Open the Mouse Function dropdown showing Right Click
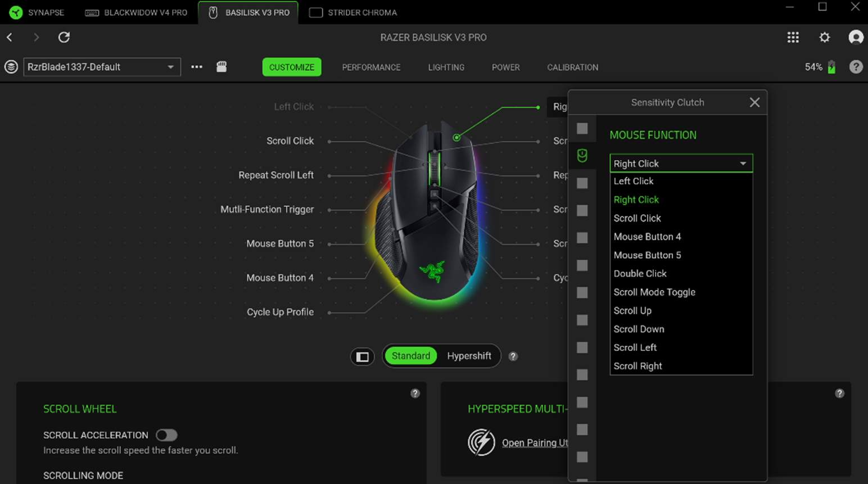This screenshot has height=484, width=868. (681, 163)
